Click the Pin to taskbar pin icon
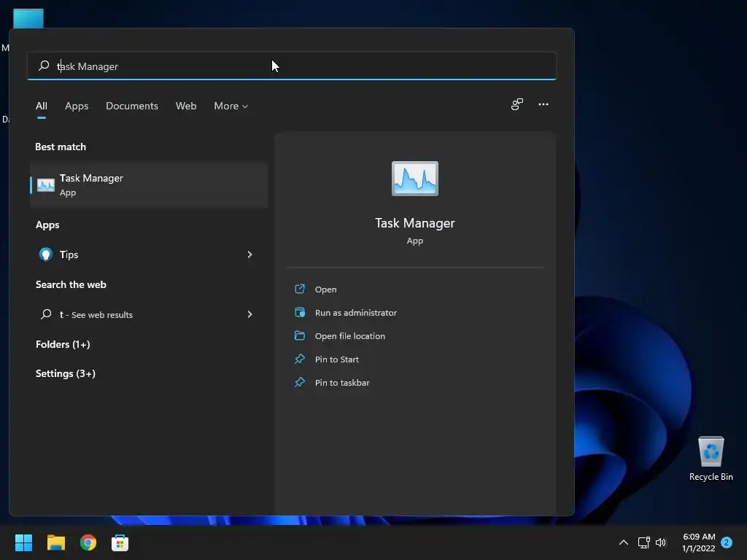Image resolution: width=747 pixels, height=560 pixels. pyautogui.click(x=300, y=382)
